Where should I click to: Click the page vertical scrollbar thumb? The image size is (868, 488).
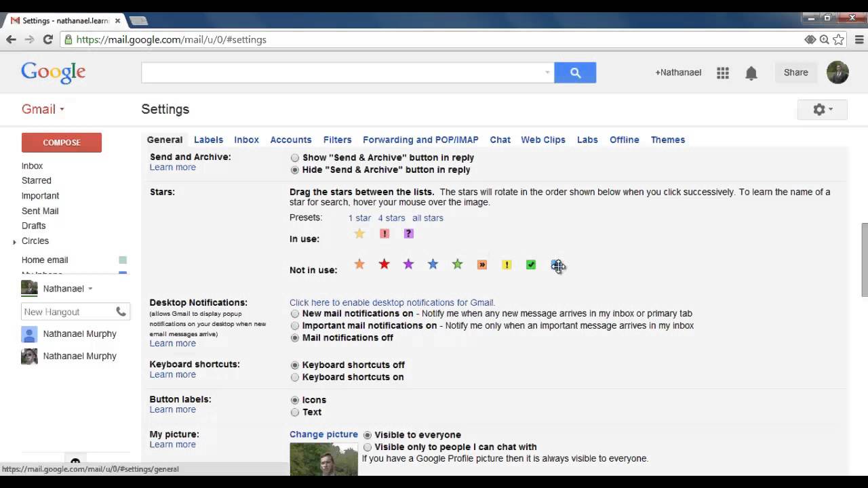point(864,260)
